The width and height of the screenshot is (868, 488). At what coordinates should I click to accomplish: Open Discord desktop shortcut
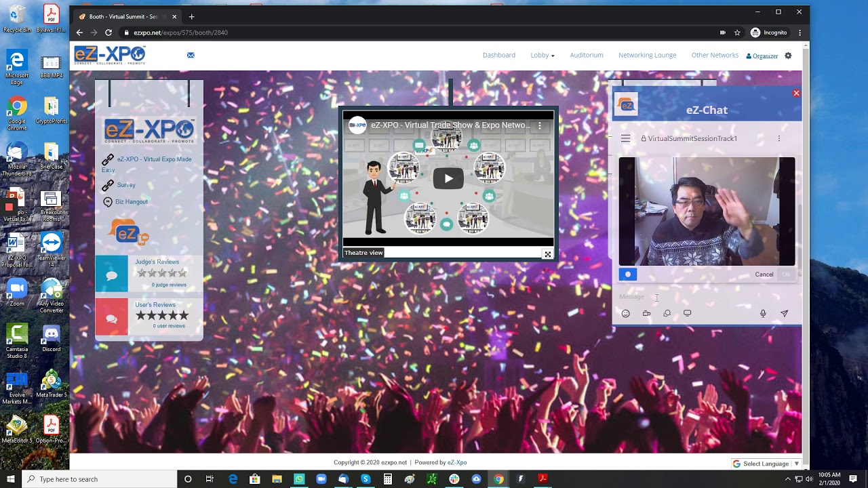(51, 339)
